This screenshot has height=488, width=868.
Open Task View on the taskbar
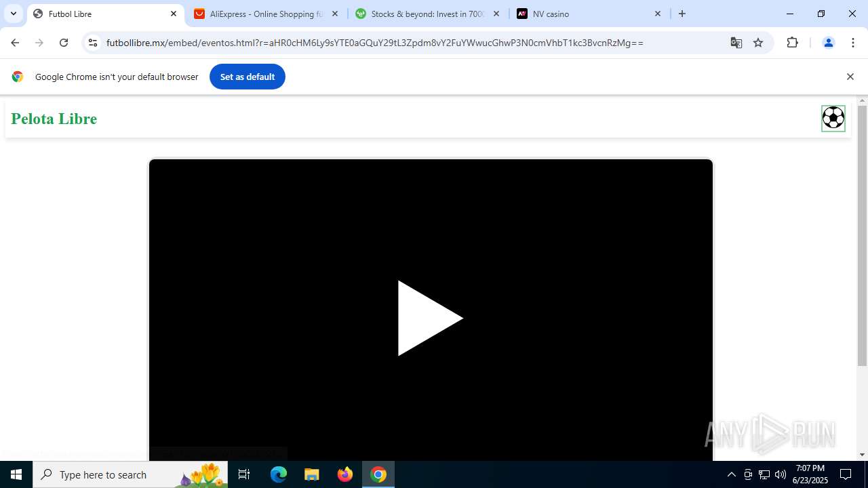pos(244,474)
